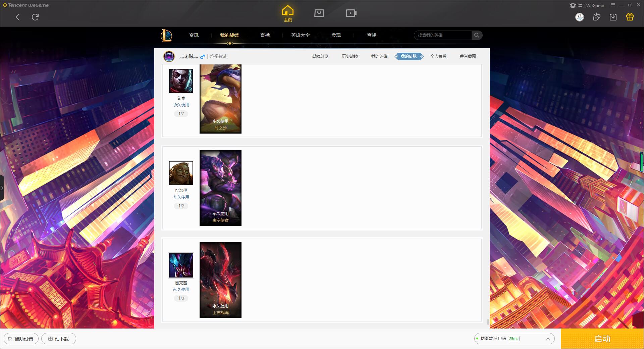Click the 启动 launch button
This screenshot has width=644, height=349.
coord(602,339)
